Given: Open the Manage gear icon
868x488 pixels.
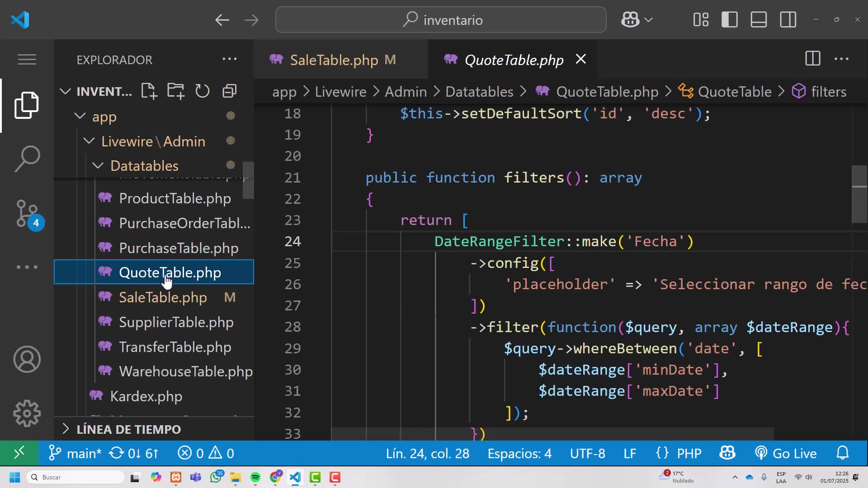Looking at the screenshot, I should tap(27, 413).
